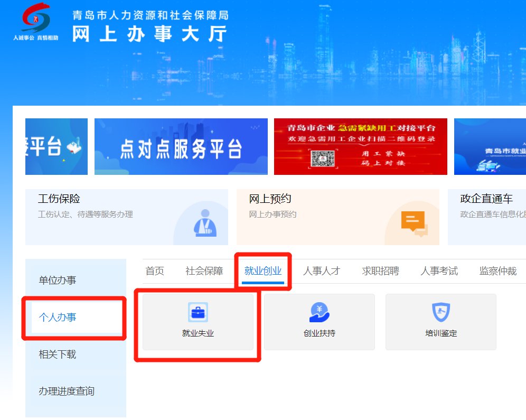Screen dimensions: 526x420
Task: Select 个人办事 in the sidebar
Action: (x=58, y=317)
